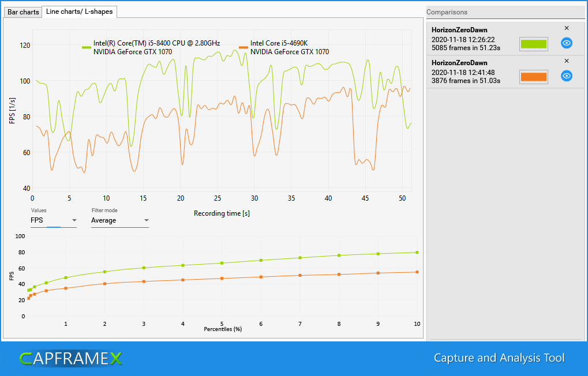The height and width of the screenshot is (376, 588).
Task: Click the i5-4690K orange legend entry
Action: pyautogui.click(x=284, y=48)
